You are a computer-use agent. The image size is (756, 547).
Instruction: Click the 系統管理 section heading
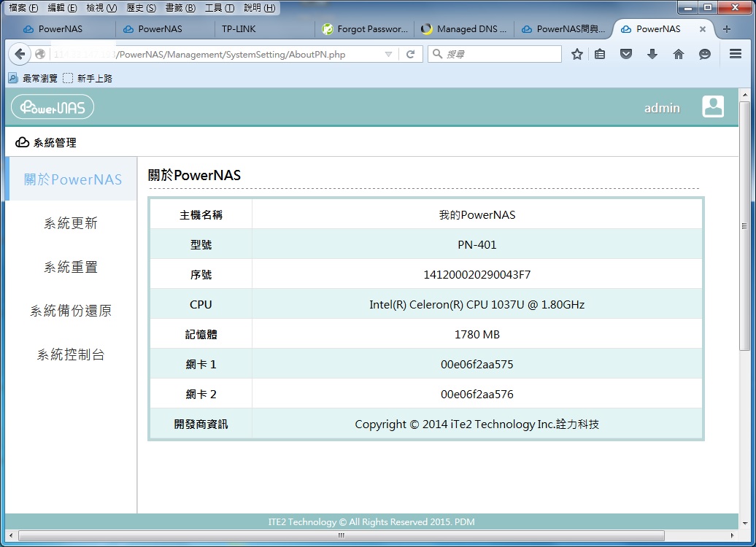[x=55, y=143]
